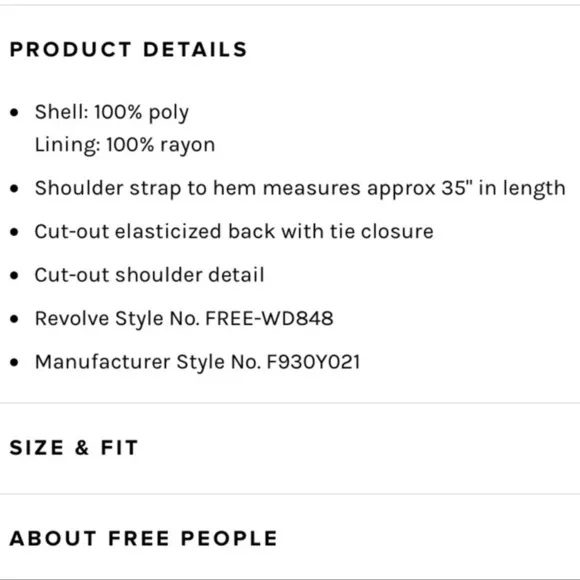Click the Lining: 100% rayon line
The image size is (580, 580).
pyautogui.click(x=125, y=145)
